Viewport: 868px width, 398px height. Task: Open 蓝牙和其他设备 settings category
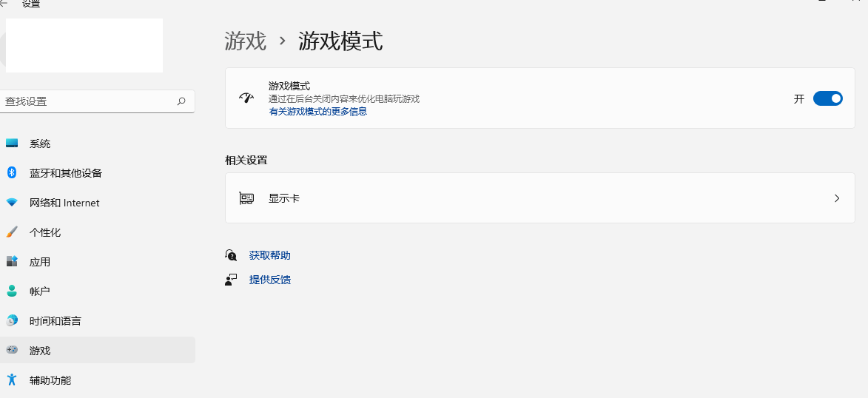pyautogui.click(x=98, y=172)
